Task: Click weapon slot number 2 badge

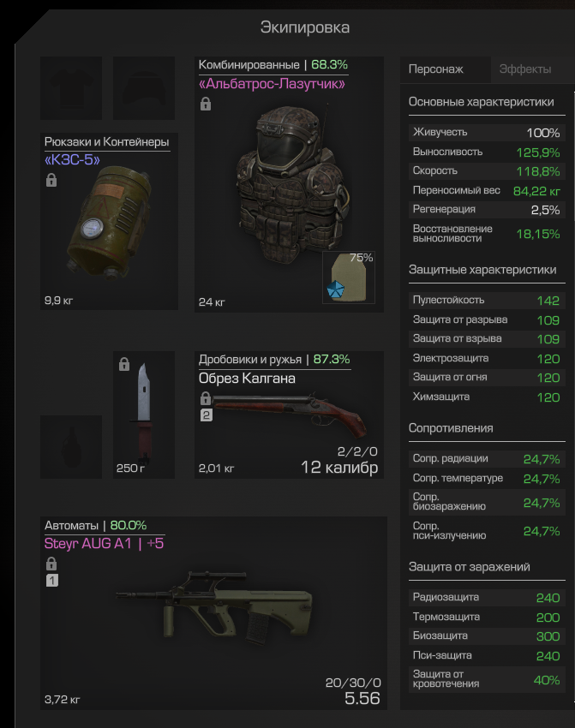Action: coord(207,415)
